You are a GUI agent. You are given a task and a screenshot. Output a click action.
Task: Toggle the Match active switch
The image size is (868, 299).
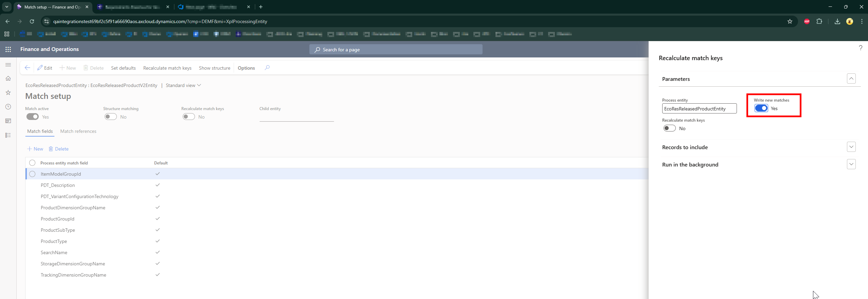33,117
